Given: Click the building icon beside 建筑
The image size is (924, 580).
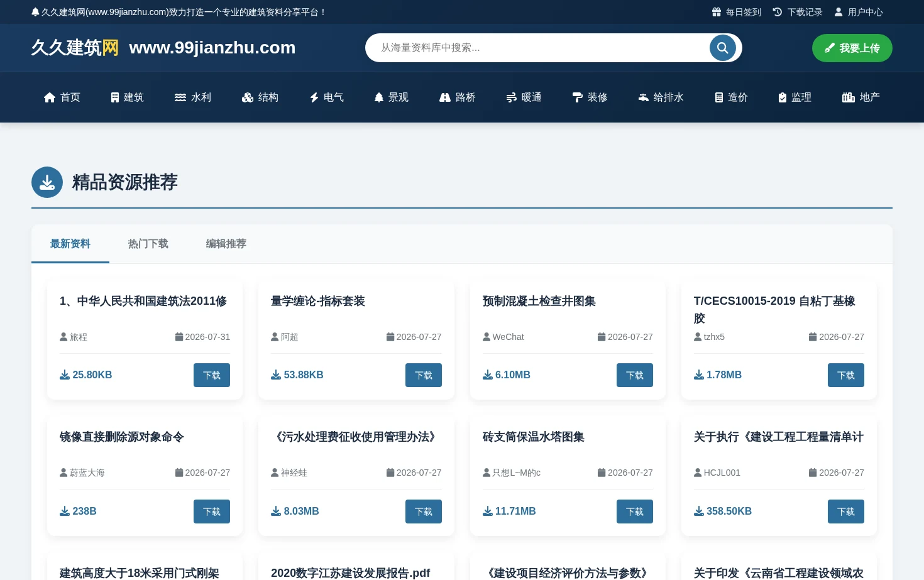Looking at the screenshot, I should coord(115,97).
